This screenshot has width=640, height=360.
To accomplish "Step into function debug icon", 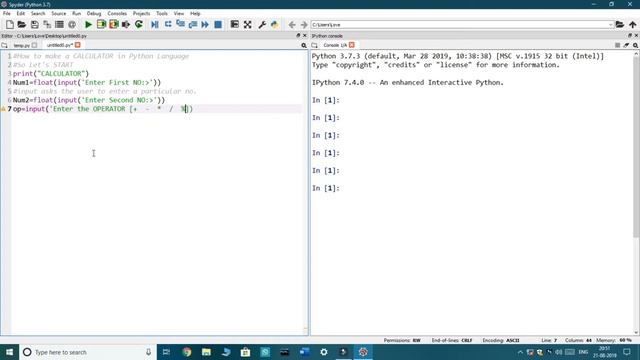I will 180,24.
